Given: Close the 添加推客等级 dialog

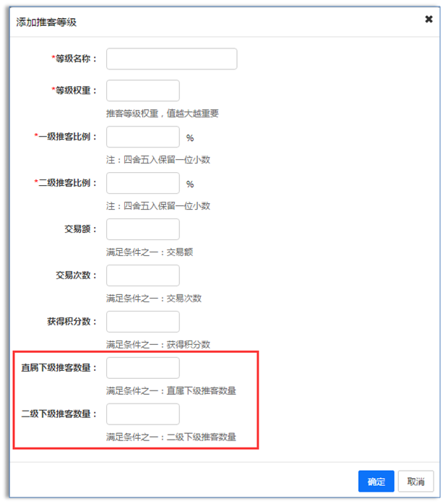Looking at the screenshot, I should click(429, 20).
